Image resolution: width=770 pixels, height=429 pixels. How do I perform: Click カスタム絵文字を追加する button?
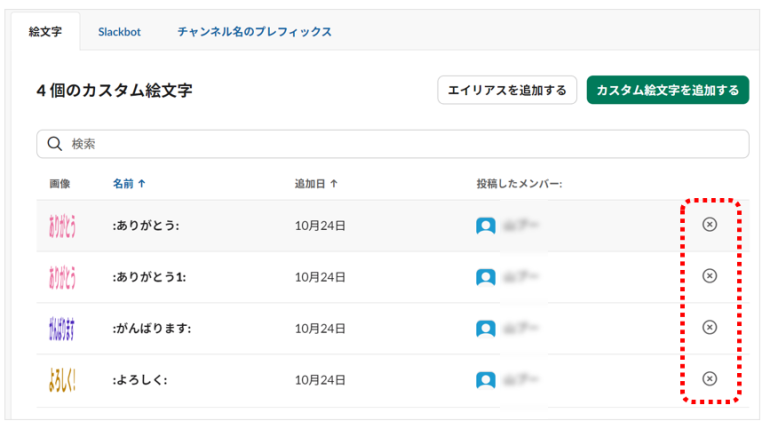tap(667, 90)
